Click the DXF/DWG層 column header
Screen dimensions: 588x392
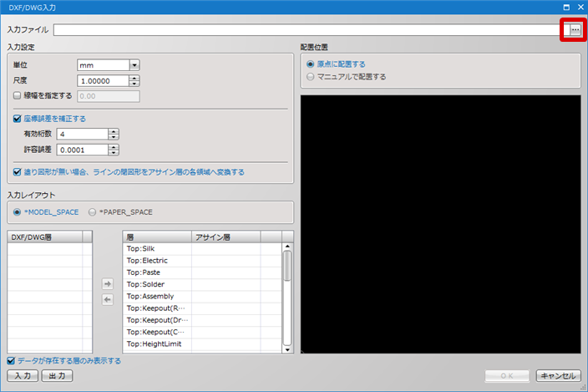point(44,237)
